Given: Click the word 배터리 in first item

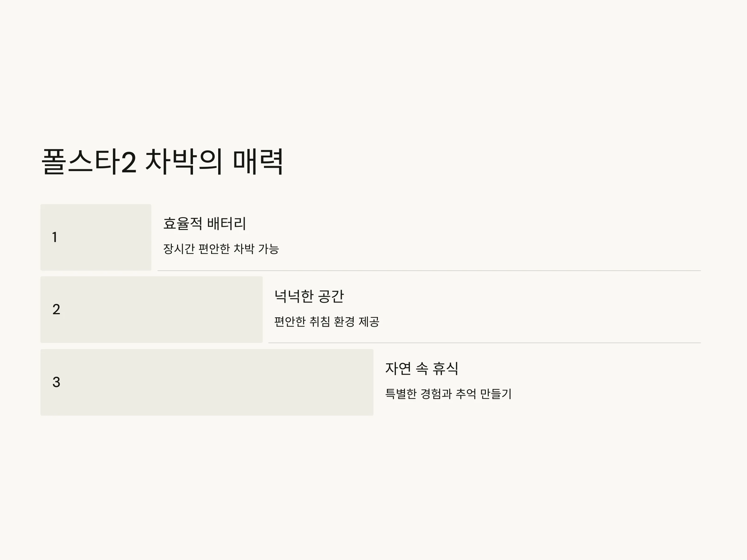Looking at the screenshot, I should tap(226, 223).
